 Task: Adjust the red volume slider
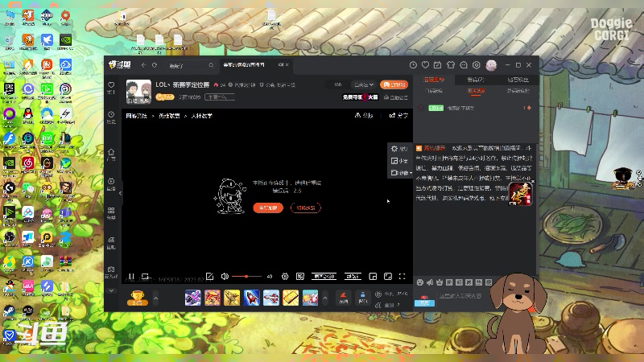pos(246,276)
